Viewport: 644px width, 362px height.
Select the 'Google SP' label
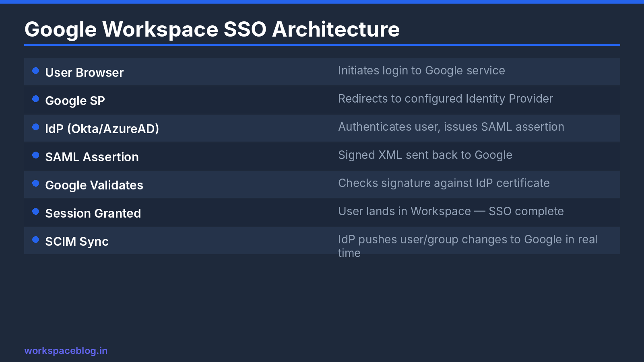tap(75, 101)
